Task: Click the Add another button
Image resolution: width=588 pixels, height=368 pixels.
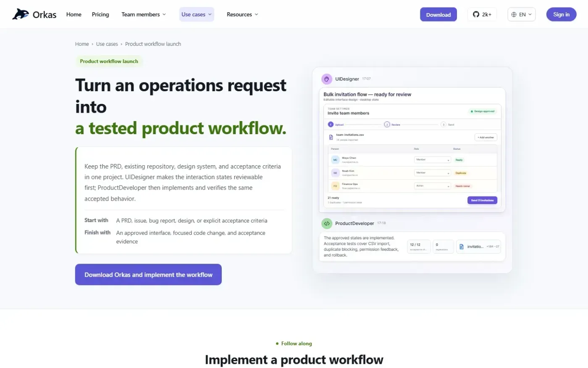Action: click(x=486, y=137)
